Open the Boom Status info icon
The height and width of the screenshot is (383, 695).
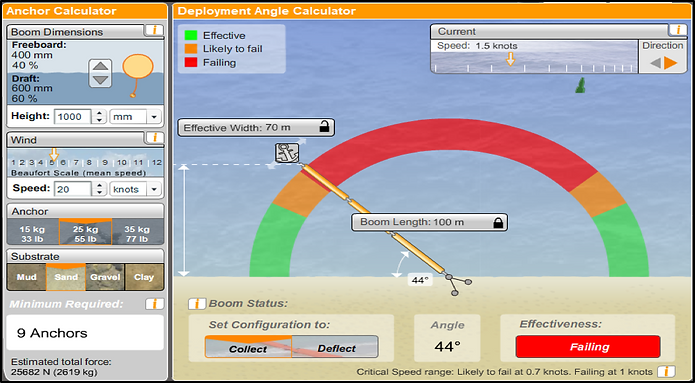pos(196,304)
